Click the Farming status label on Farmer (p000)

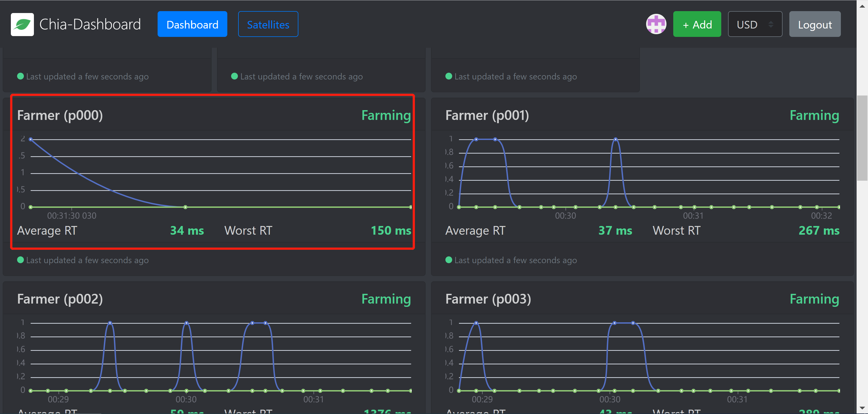(x=386, y=115)
